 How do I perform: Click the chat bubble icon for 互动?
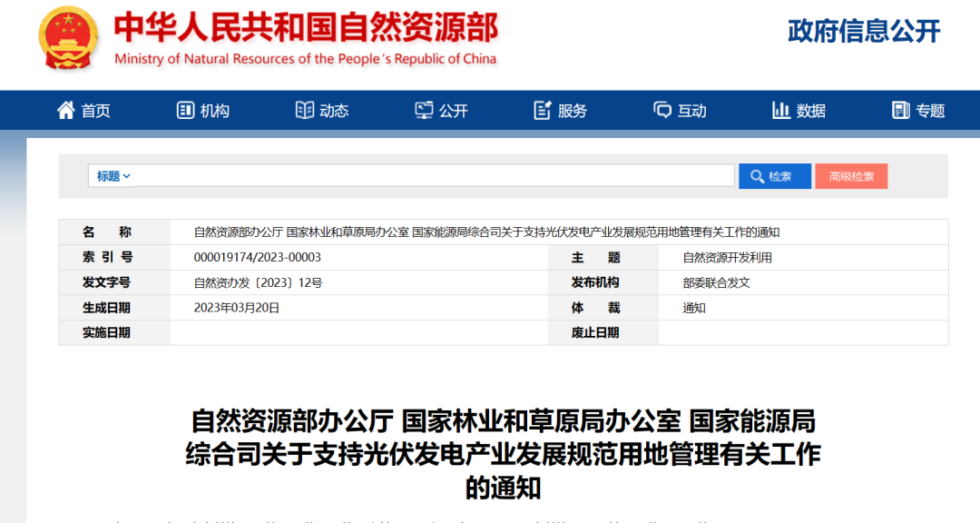click(662, 111)
